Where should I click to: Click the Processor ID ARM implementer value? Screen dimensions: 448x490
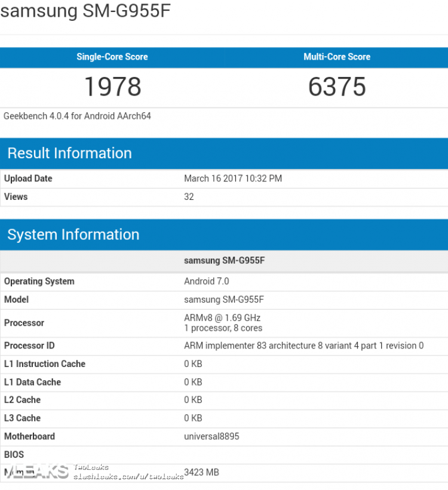[303, 346]
